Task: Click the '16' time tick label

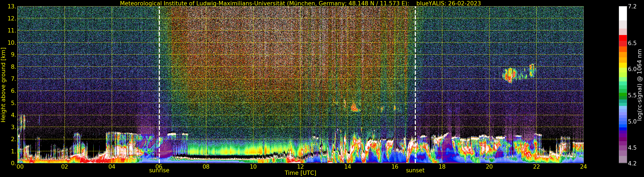Action: pos(395,166)
